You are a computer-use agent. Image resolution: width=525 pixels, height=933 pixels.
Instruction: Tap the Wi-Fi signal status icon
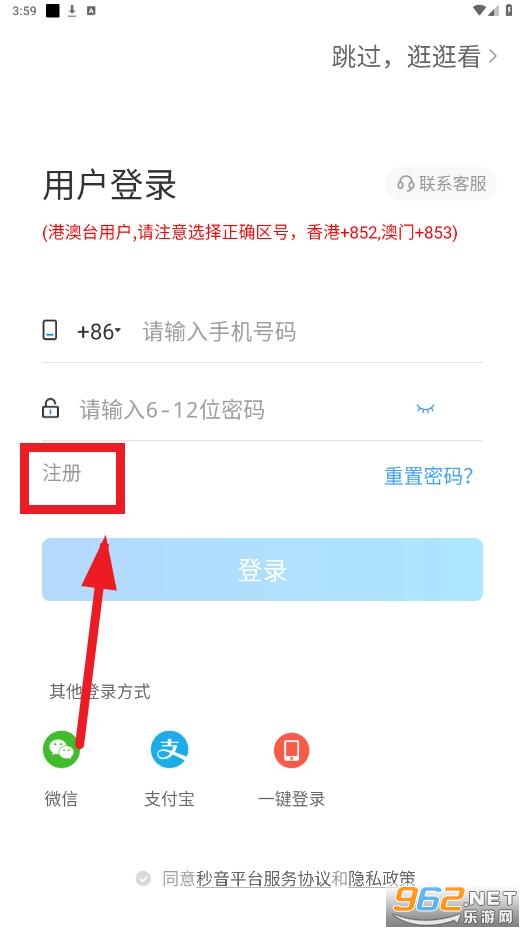coord(479,10)
